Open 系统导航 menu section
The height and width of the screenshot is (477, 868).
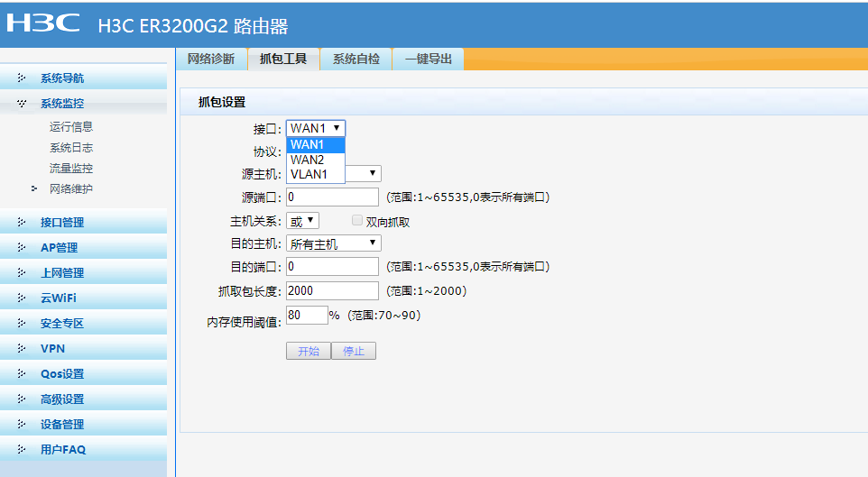(83, 78)
